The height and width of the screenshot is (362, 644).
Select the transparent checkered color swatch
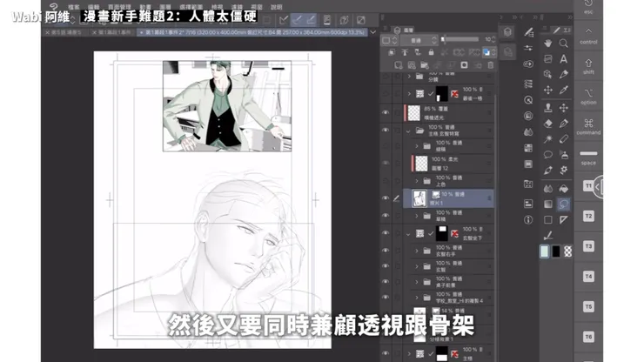pos(567,251)
